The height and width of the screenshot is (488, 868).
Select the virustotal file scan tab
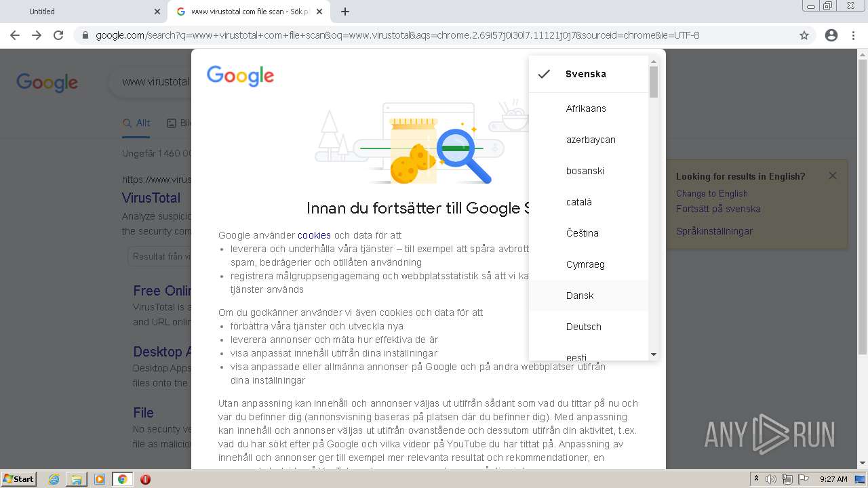pos(248,12)
